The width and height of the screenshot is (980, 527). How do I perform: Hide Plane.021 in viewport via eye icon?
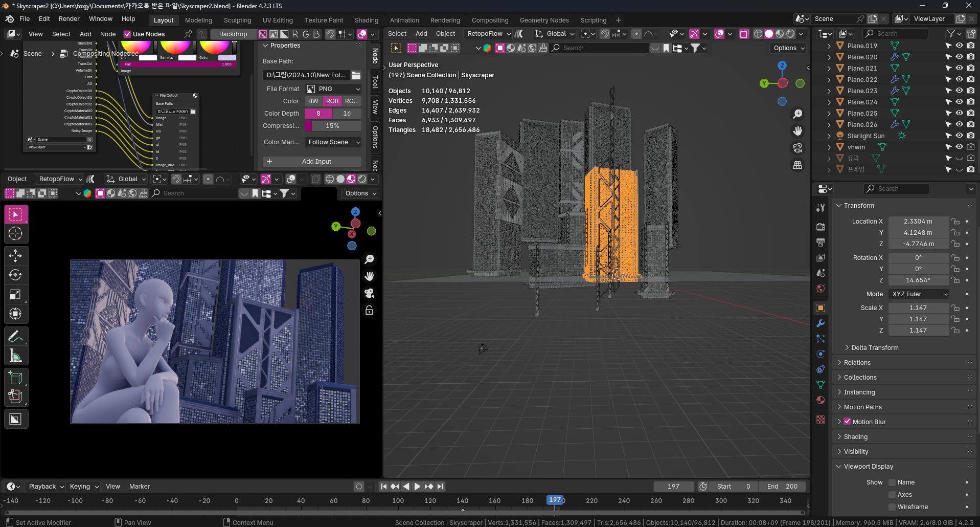960,68
